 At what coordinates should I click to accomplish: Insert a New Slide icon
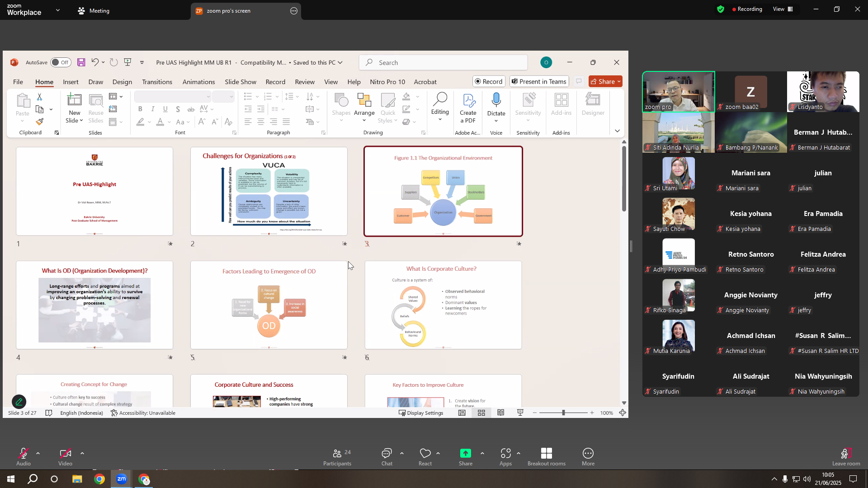pos(75,99)
